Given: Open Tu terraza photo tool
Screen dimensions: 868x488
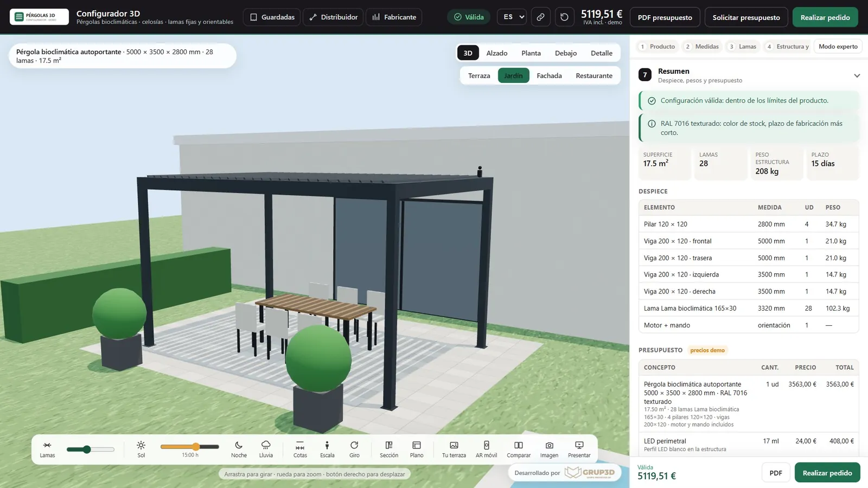Looking at the screenshot, I should 454,449.
